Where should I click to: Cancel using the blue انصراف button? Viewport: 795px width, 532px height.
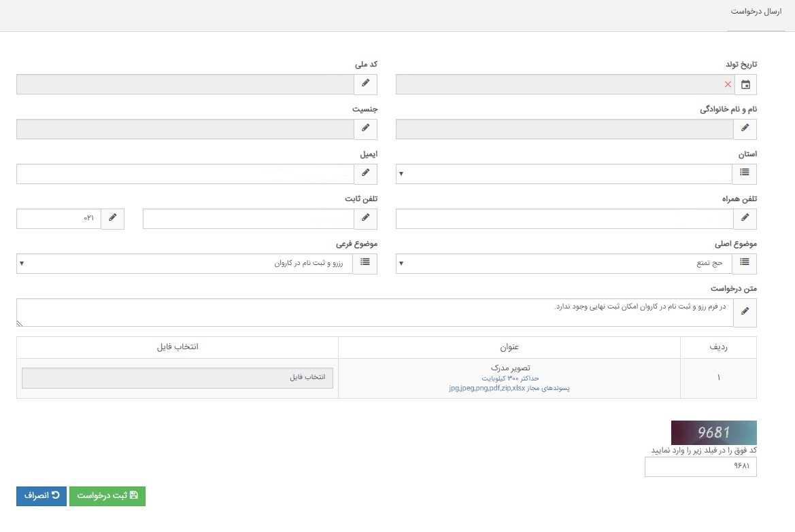(x=41, y=496)
